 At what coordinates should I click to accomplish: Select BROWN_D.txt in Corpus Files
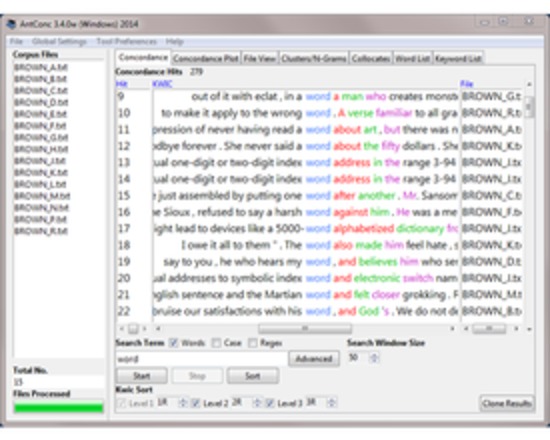[41, 102]
